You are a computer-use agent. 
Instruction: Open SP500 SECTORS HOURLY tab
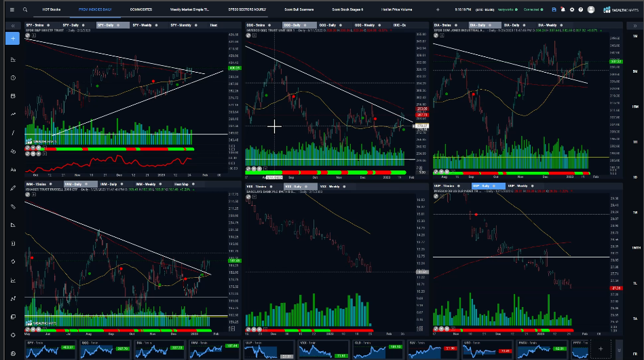[247, 10]
